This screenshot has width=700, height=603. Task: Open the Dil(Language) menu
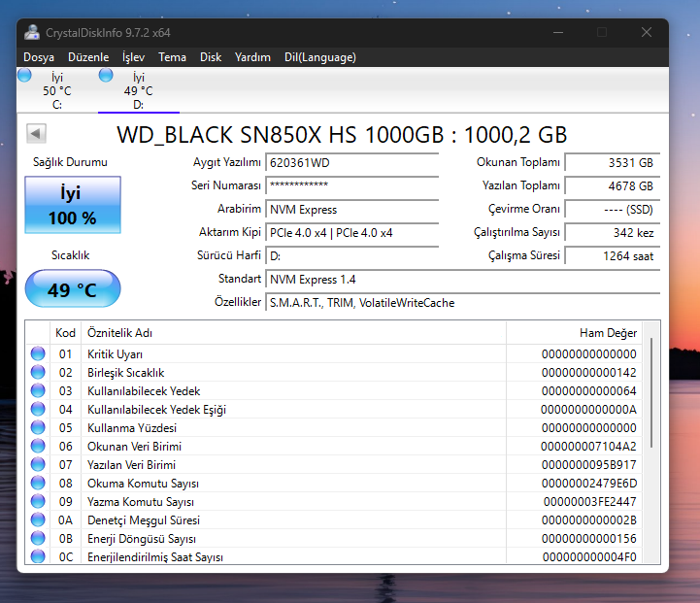[320, 57]
